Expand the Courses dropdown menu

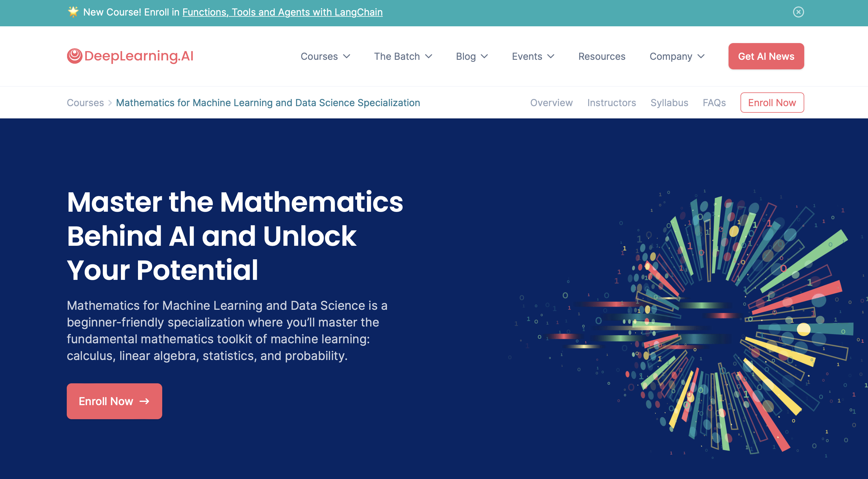tap(325, 56)
